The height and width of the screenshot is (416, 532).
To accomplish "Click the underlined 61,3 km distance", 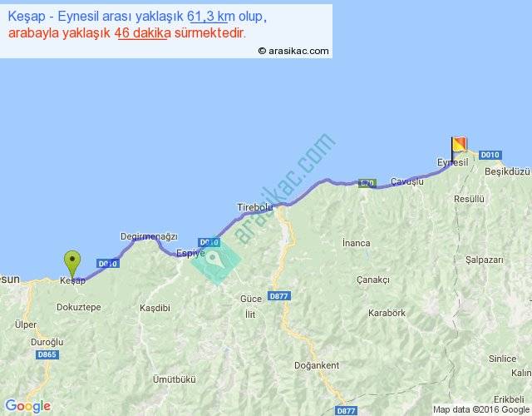I will point(211,17).
